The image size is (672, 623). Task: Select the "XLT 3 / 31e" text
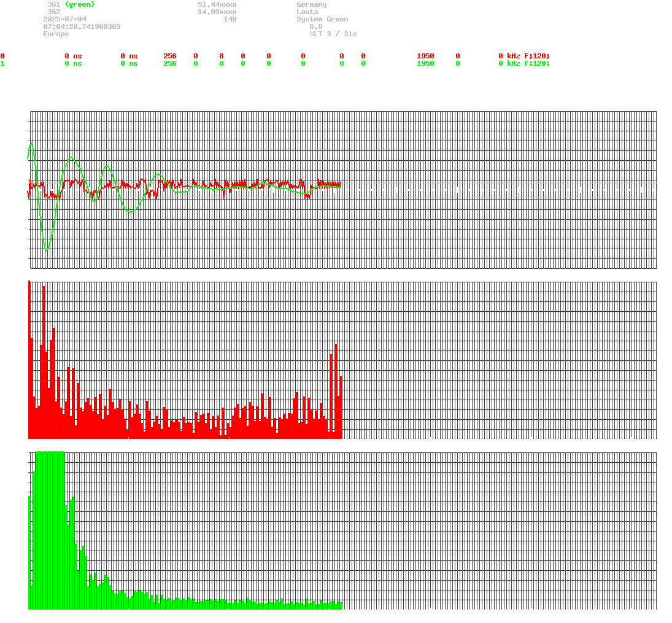tap(333, 34)
